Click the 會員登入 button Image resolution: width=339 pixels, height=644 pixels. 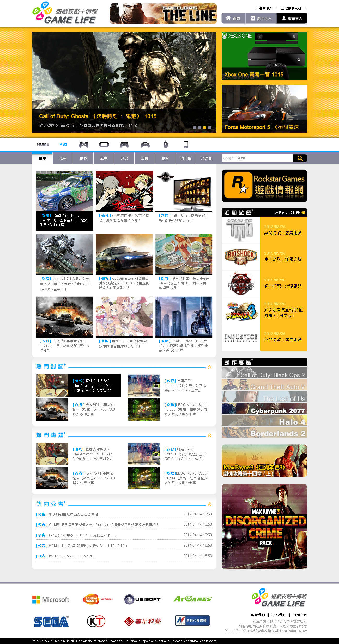coord(292,18)
